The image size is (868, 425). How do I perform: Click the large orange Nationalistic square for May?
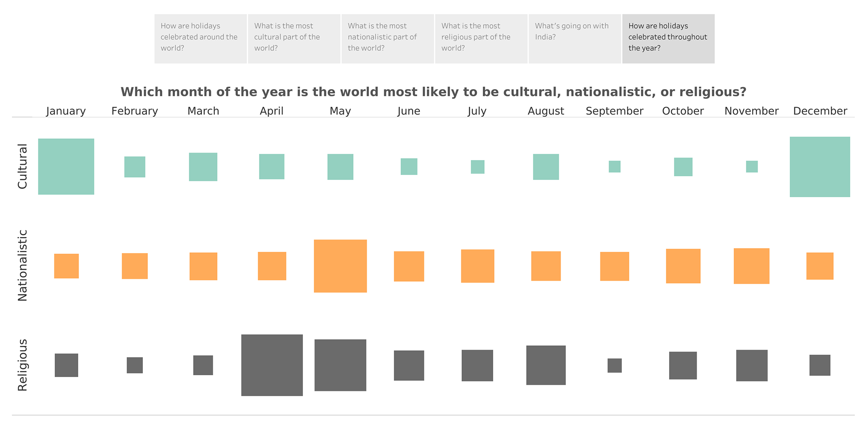[x=340, y=266]
